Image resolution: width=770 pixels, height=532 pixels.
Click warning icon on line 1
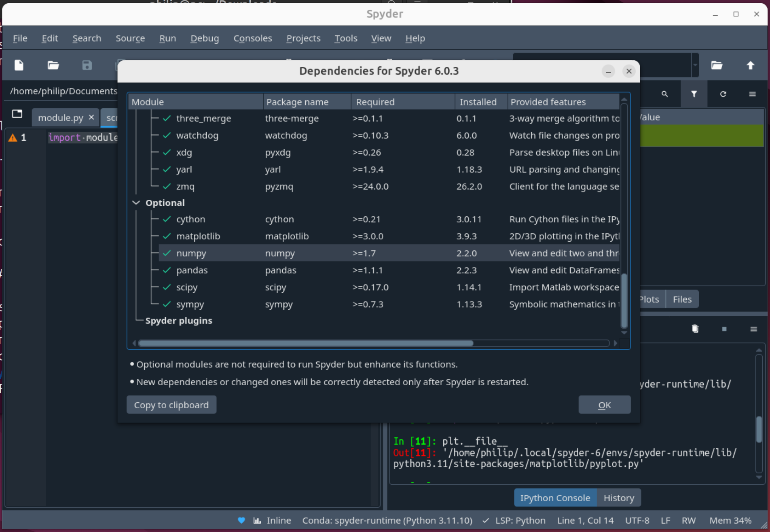(13, 138)
